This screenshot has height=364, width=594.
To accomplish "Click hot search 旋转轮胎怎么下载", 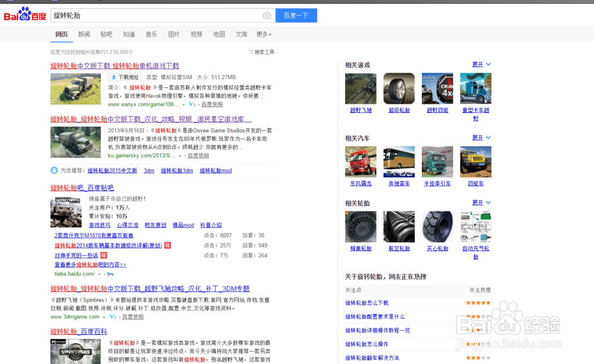I will [366, 303].
